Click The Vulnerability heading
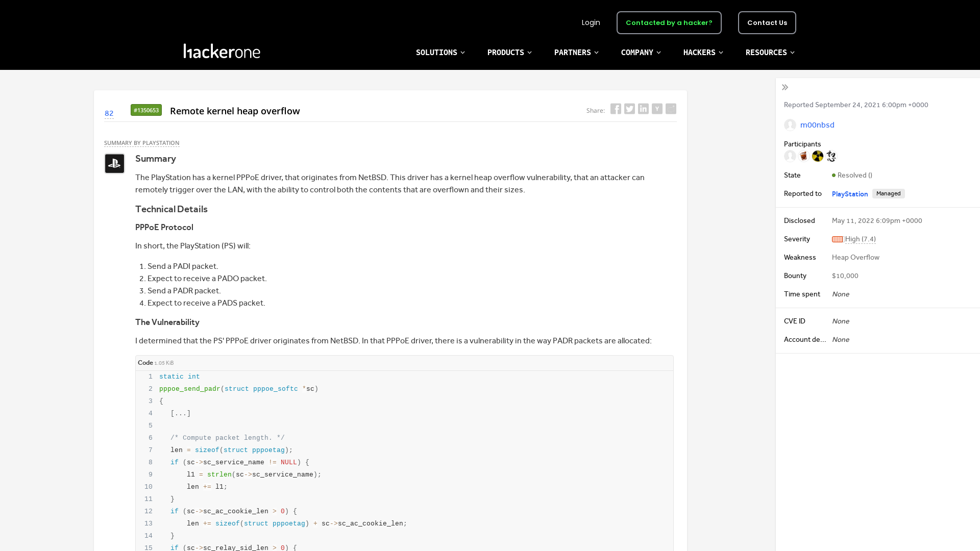980x551 pixels. click(167, 322)
